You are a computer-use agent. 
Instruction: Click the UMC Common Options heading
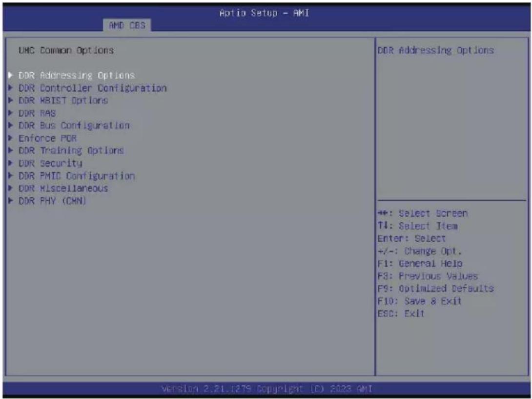click(x=66, y=50)
